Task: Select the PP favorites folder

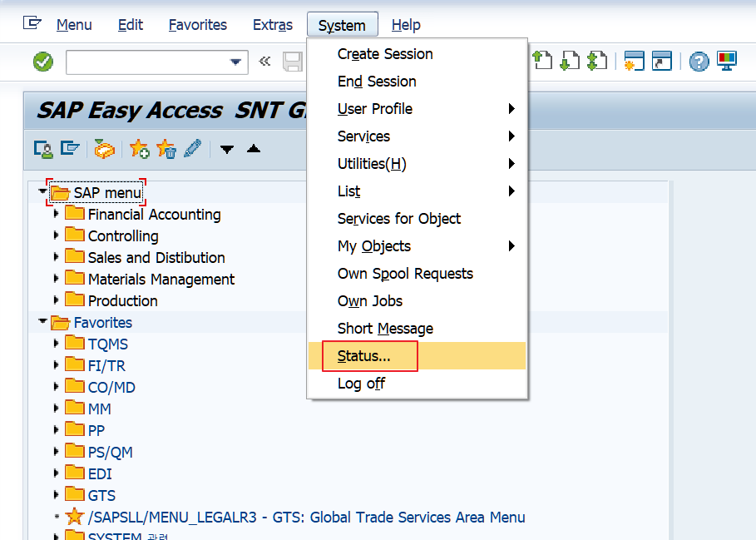Action: pyautogui.click(x=96, y=430)
